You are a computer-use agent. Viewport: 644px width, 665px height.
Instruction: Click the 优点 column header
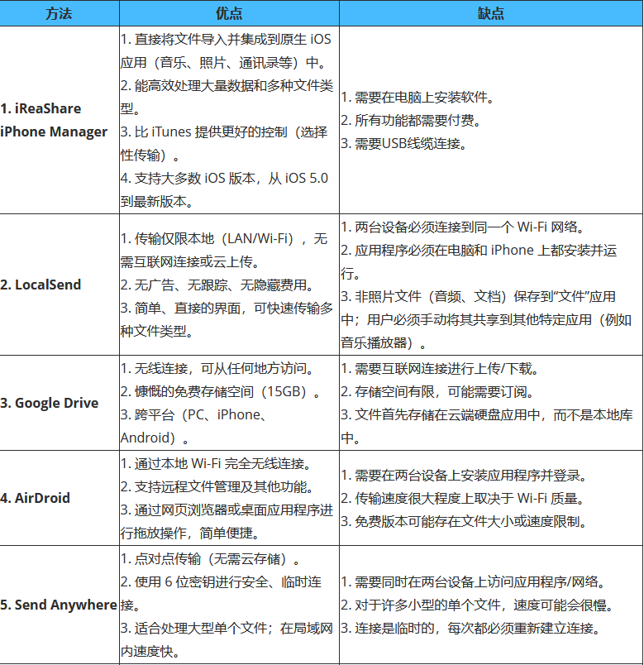(x=229, y=13)
